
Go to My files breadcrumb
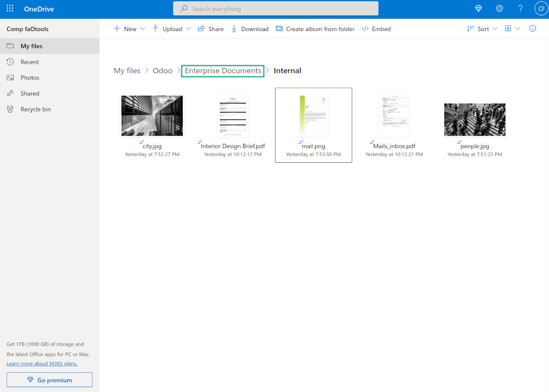127,71
